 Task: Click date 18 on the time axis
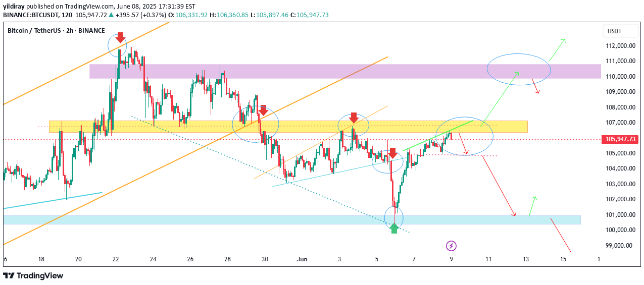point(41,259)
